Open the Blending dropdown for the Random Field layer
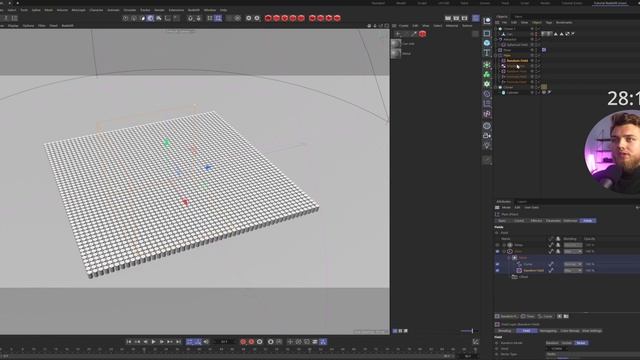The width and height of the screenshot is (640, 360). coord(573,270)
